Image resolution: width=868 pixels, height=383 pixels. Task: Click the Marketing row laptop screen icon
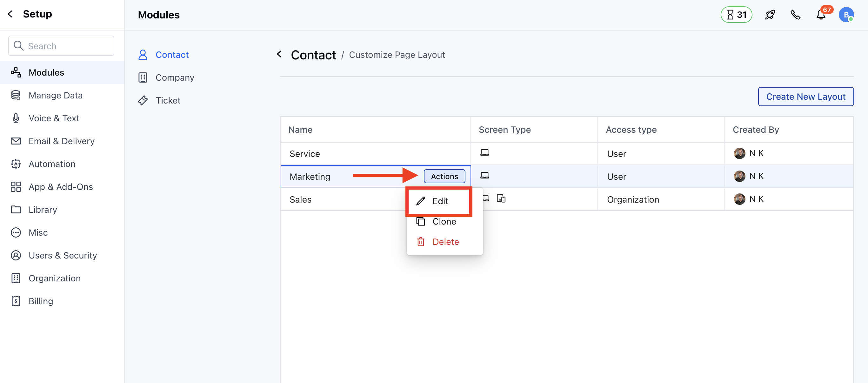pyautogui.click(x=484, y=176)
